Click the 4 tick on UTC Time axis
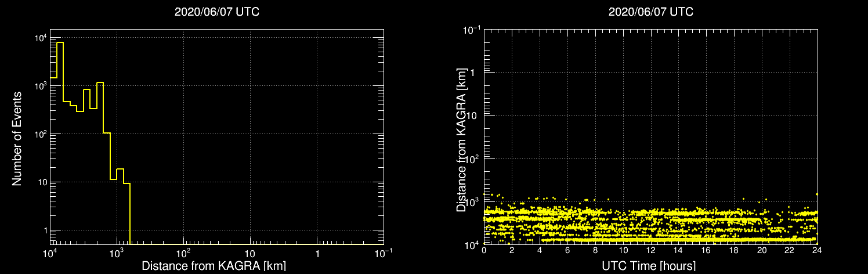This screenshot has width=868, height=274. click(x=540, y=250)
